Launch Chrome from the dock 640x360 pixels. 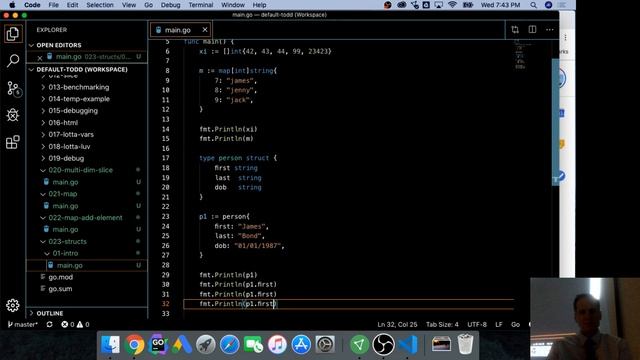point(134,344)
